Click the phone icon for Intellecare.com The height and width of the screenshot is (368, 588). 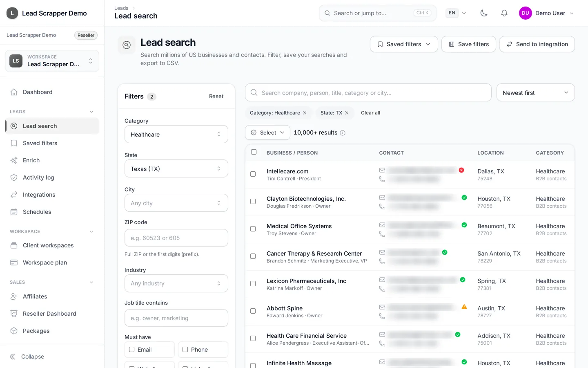click(x=382, y=179)
